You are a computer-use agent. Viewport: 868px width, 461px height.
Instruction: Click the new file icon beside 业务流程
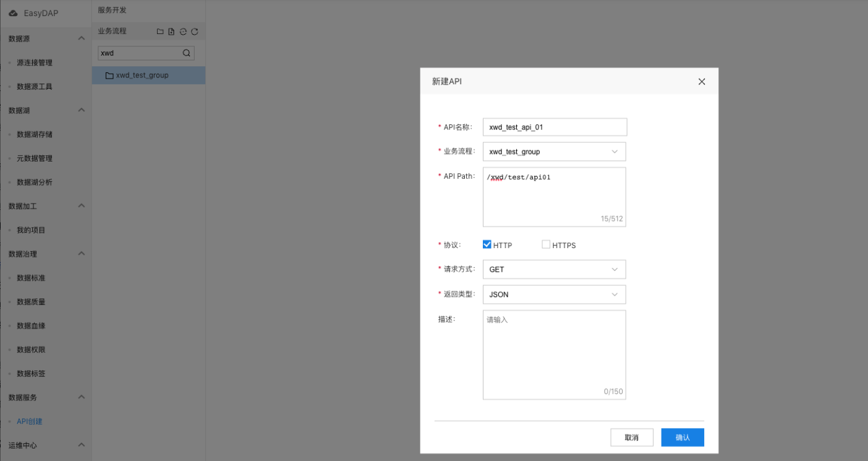pos(171,32)
